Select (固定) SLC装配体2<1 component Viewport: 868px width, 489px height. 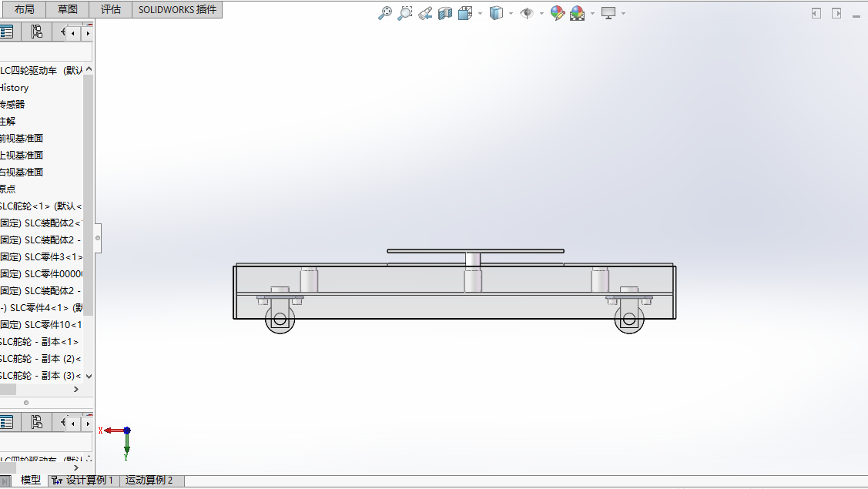point(42,223)
